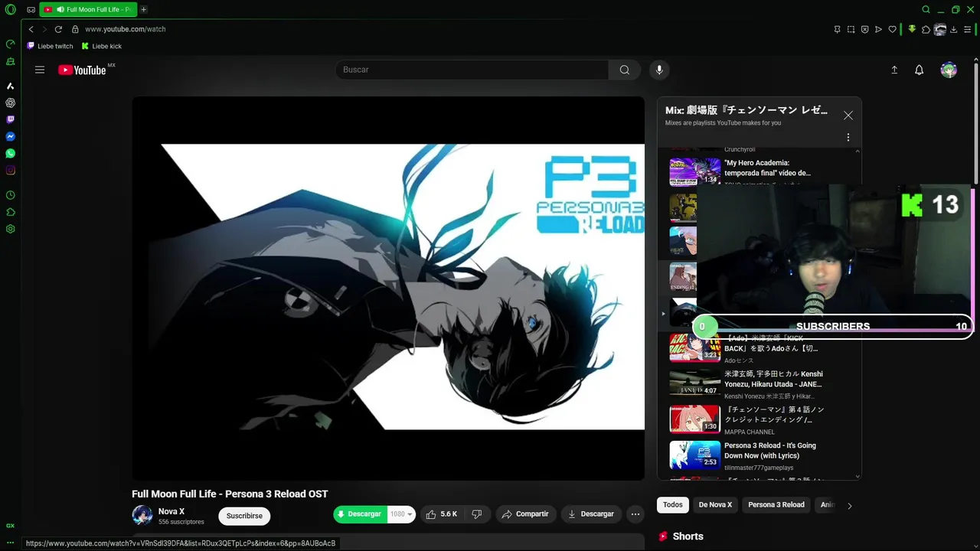Open the YouTube account avatar menu
The height and width of the screenshot is (551, 980).
949,70
